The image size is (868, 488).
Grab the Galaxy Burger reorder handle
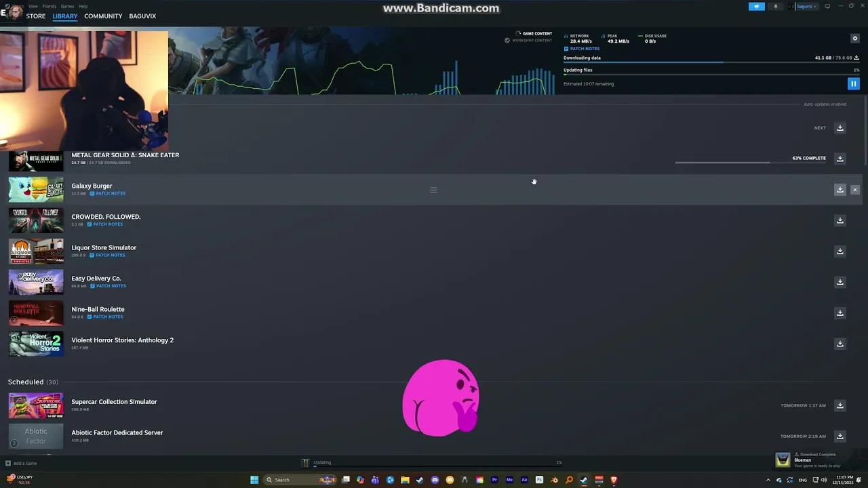pos(433,190)
